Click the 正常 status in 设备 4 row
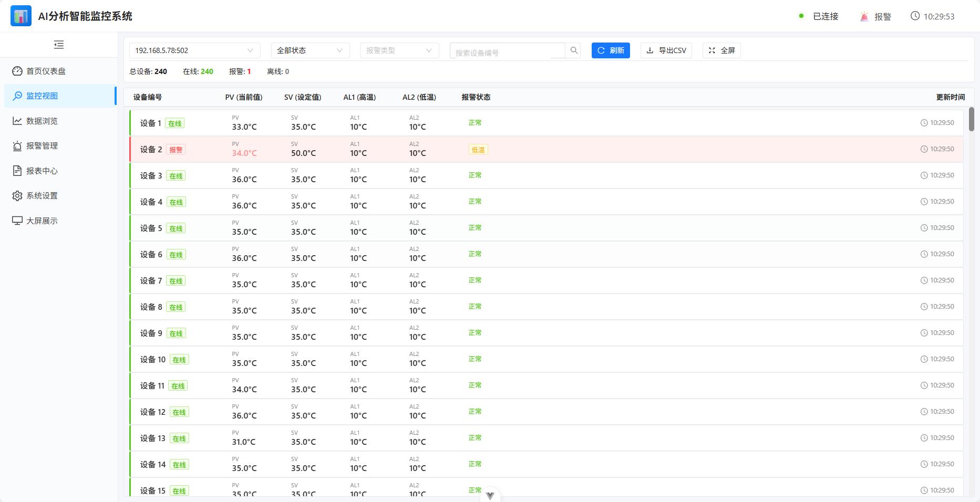 tap(475, 202)
